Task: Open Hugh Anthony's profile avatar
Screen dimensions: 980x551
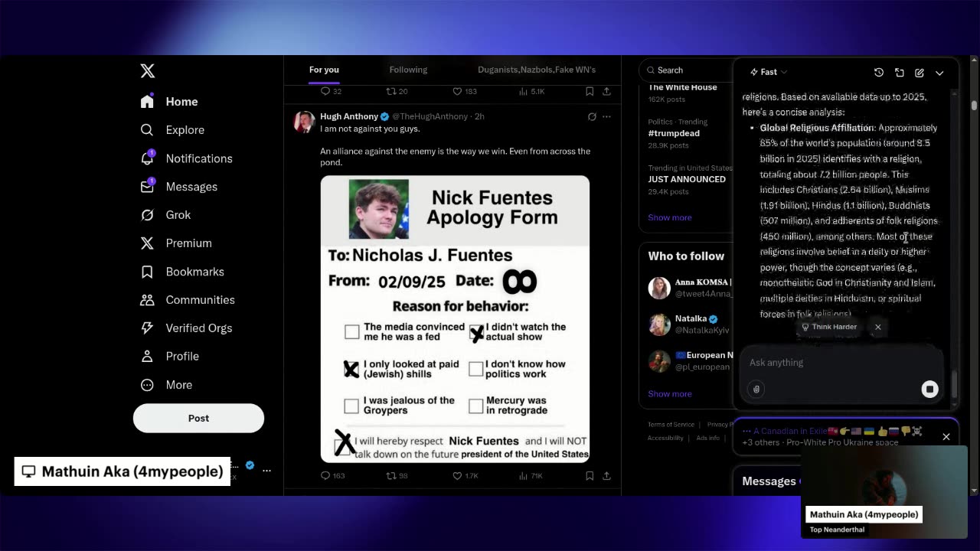Action: click(305, 122)
